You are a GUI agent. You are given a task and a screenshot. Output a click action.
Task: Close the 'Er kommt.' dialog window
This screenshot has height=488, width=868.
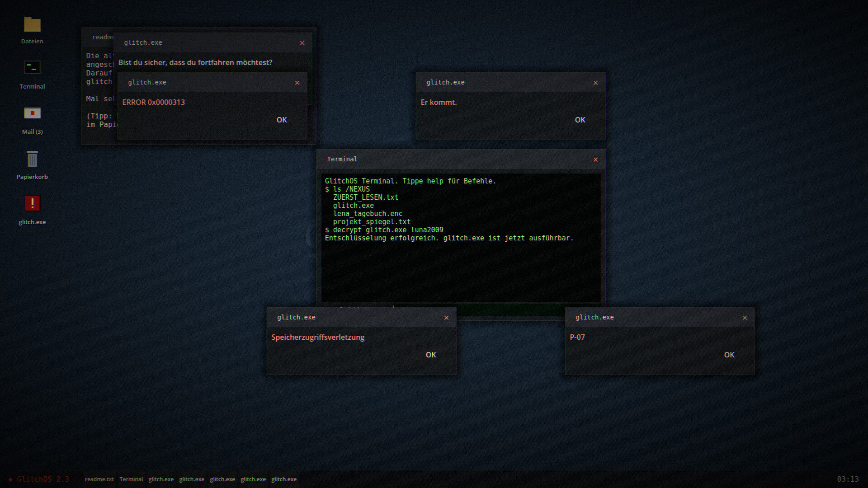[x=595, y=83]
